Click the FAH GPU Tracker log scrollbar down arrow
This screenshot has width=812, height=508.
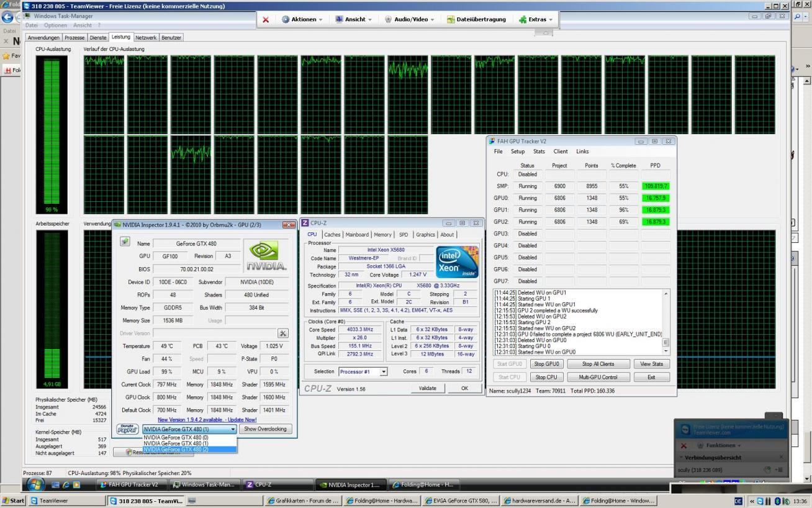click(x=666, y=351)
